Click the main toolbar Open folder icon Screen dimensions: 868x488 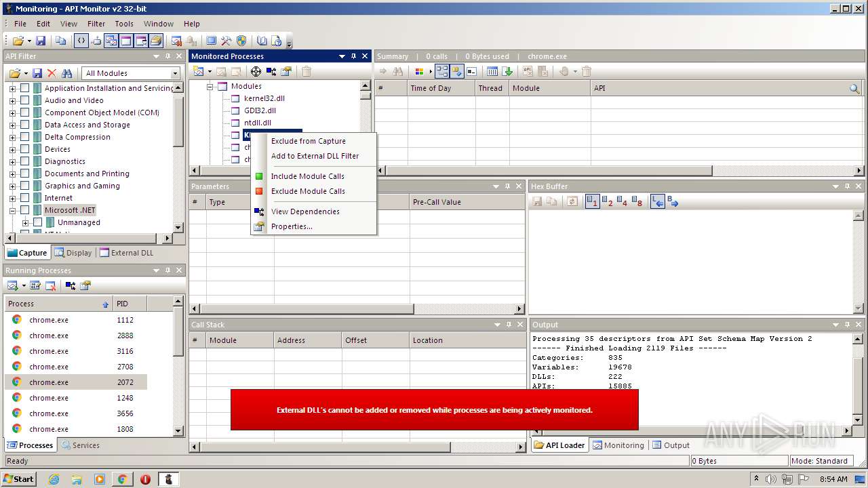(18, 41)
